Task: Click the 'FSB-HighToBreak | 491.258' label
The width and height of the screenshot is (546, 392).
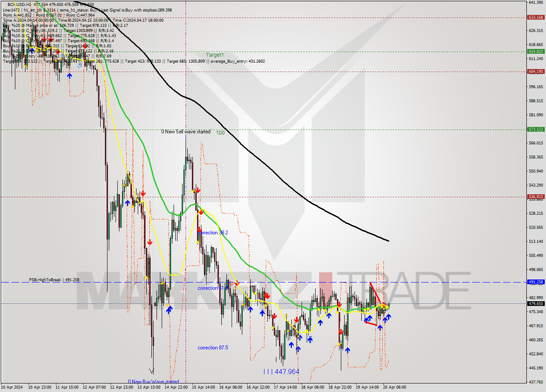Action: (x=54, y=280)
